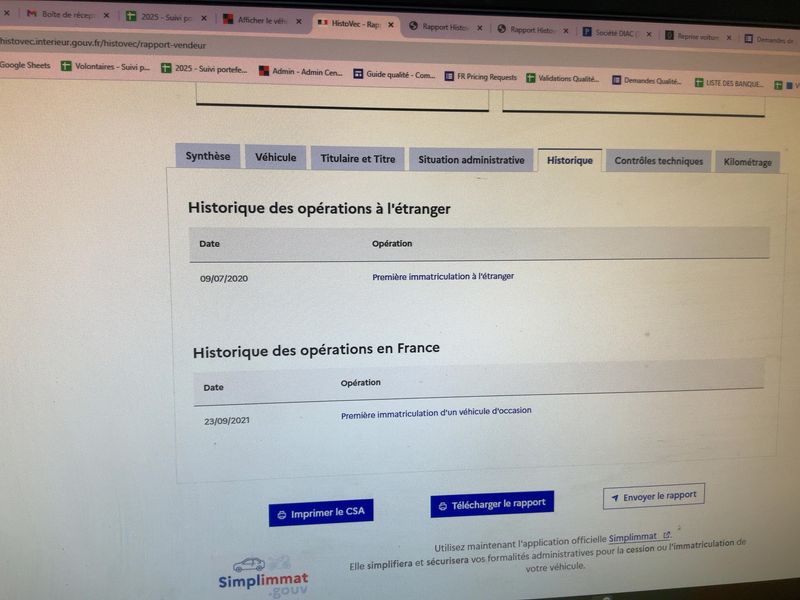Switch to the Société DIAC browser tab

610,33
